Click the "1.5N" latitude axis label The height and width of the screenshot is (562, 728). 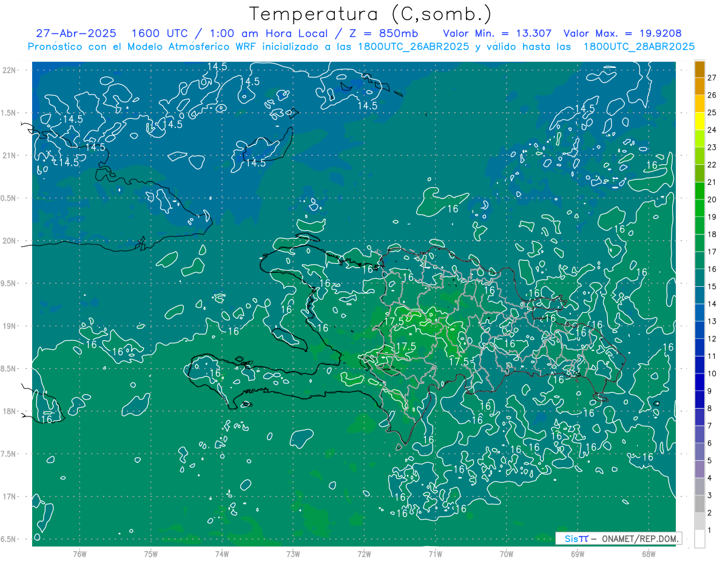9,113
